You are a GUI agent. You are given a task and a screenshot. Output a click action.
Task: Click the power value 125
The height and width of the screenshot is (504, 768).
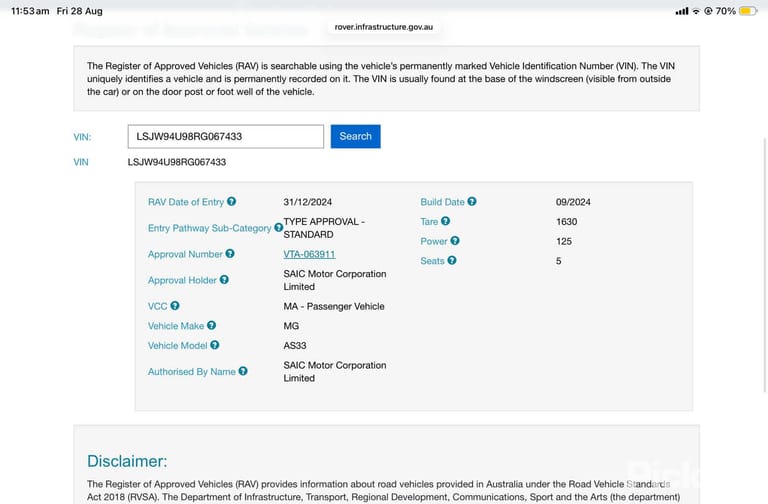(564, 241)
